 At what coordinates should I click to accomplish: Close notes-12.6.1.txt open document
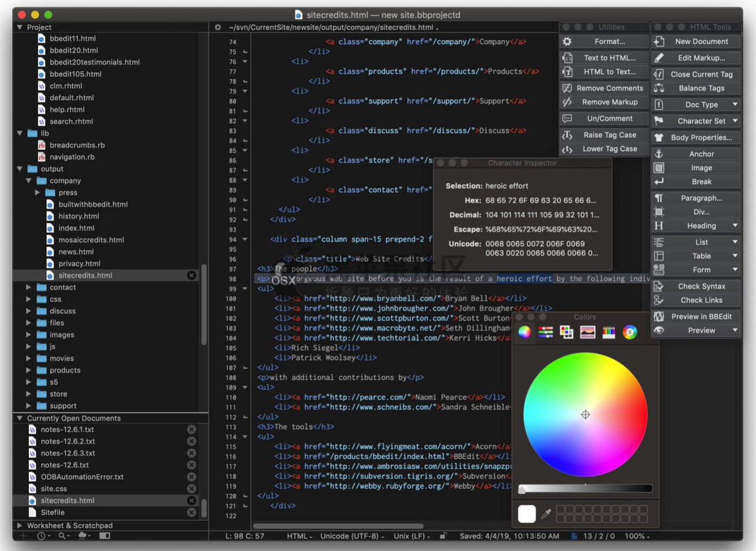[x=192, y=430]
